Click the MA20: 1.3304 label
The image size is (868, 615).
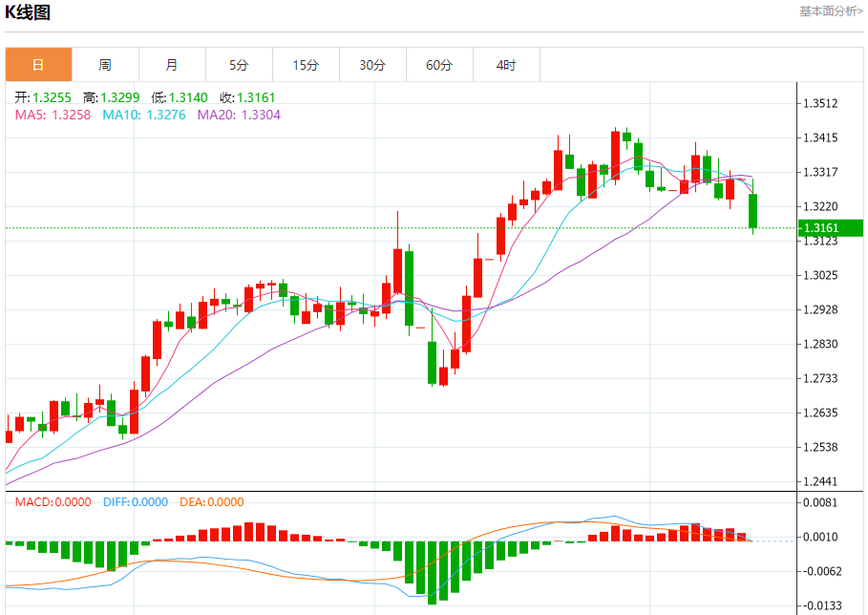[x=239, y=116]
